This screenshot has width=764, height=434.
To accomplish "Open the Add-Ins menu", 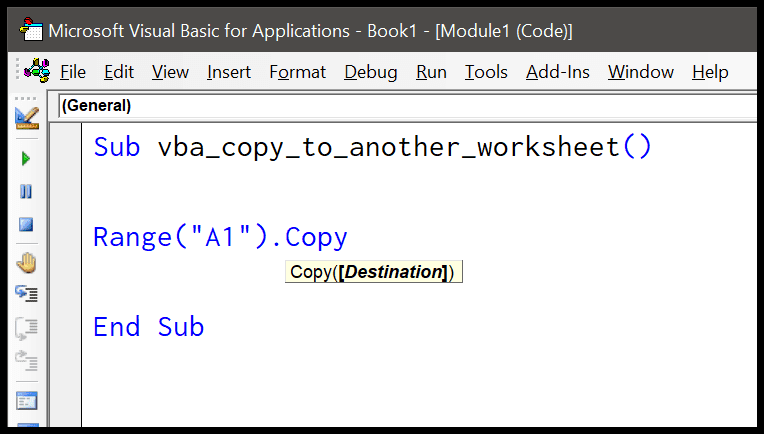I will pyautogui.click(x=558, y=72).
